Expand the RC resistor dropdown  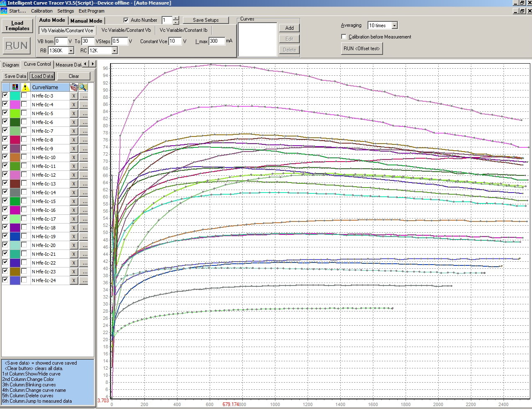click(114, 51)
